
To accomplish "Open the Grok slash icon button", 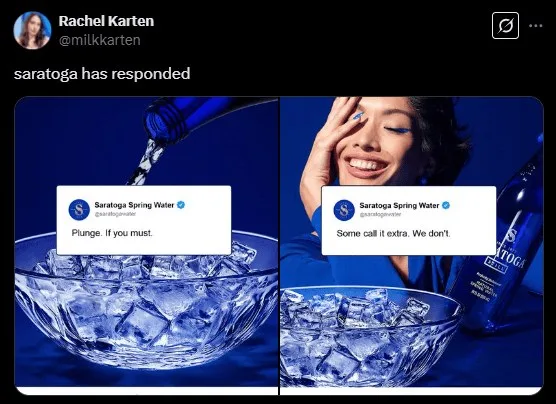I will (505, 26).
